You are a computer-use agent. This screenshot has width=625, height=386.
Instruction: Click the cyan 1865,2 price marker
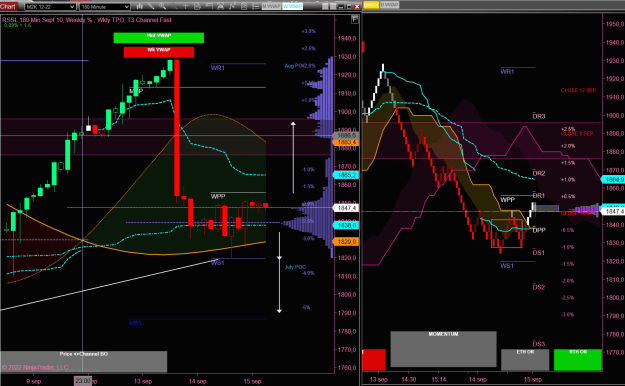click(x=346, y=175)
